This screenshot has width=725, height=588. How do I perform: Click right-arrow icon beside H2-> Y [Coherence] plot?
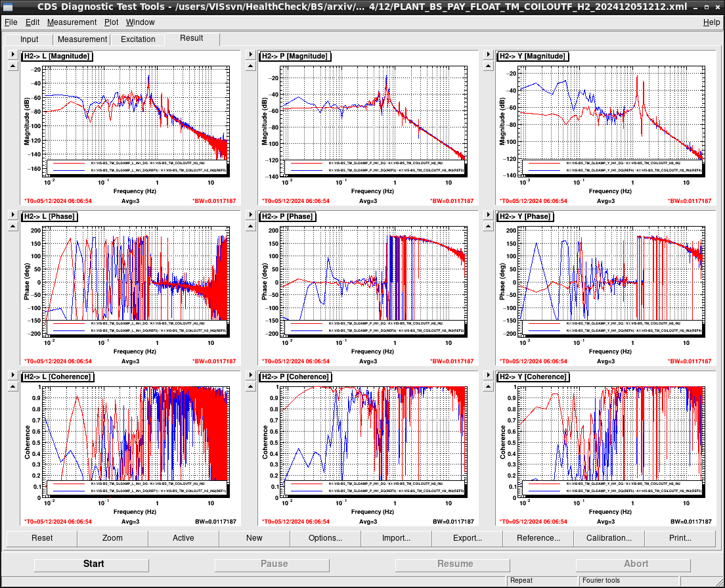pos(489,375)
